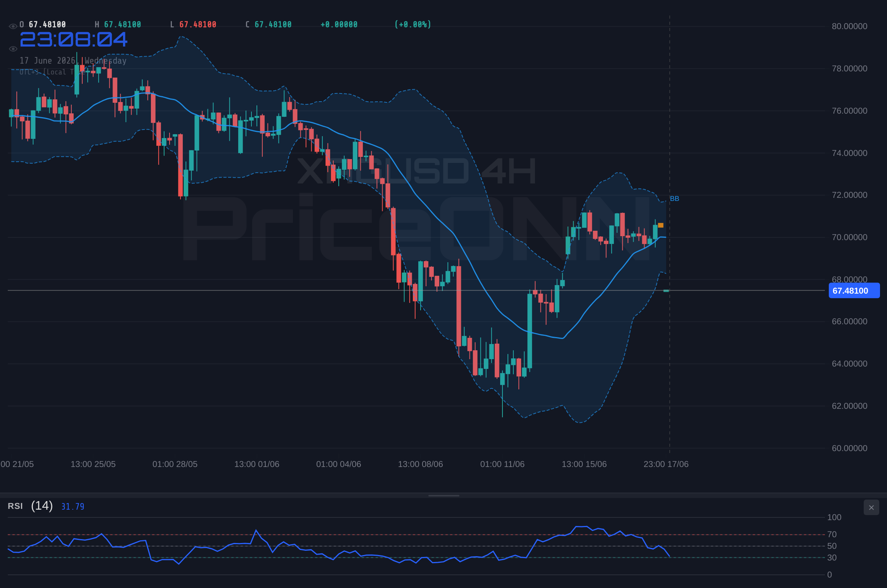Click the 23:00 17/06 time axis label
Screen dimensions: 887x588
[x=666, y=464]
